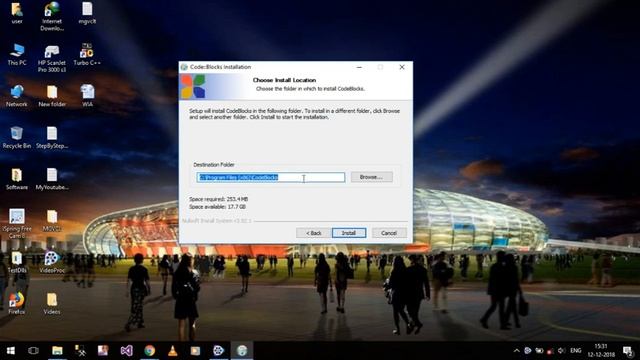Viewport: 640px width, 360px height.
Task: Select the New folder desktop icon
Action: click(52, 96)
